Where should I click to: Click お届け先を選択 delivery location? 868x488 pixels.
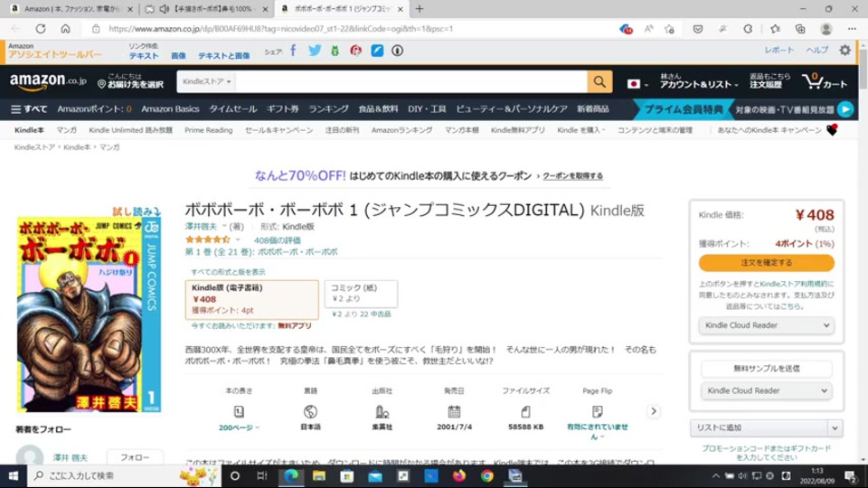coord(130,81)
